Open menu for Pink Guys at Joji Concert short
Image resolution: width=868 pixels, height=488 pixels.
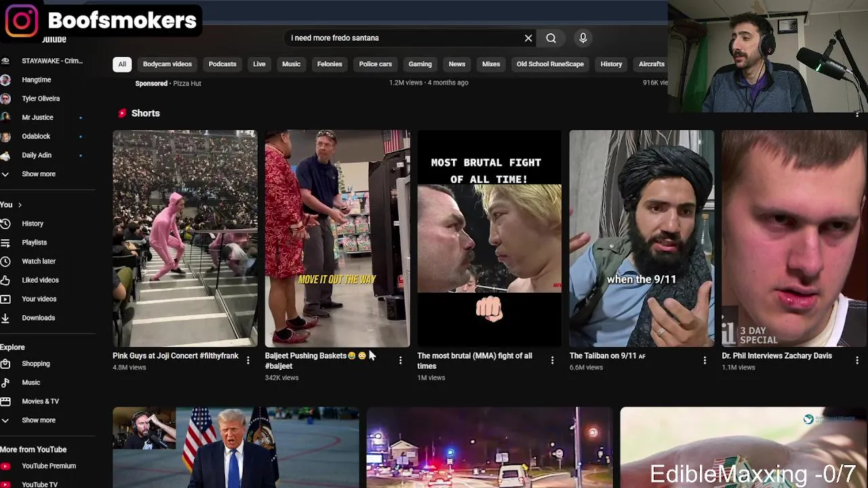(248, 361)
